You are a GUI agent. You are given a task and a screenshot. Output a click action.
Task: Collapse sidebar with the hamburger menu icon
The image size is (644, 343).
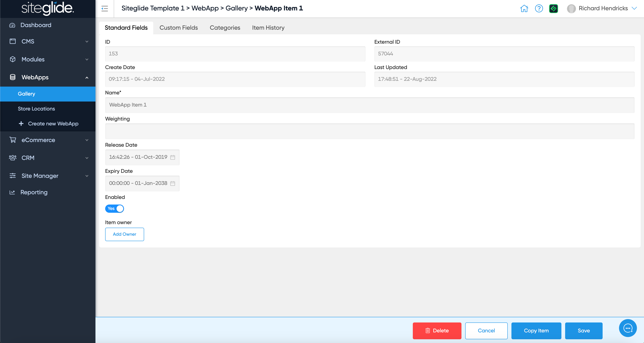click(104, 9)
